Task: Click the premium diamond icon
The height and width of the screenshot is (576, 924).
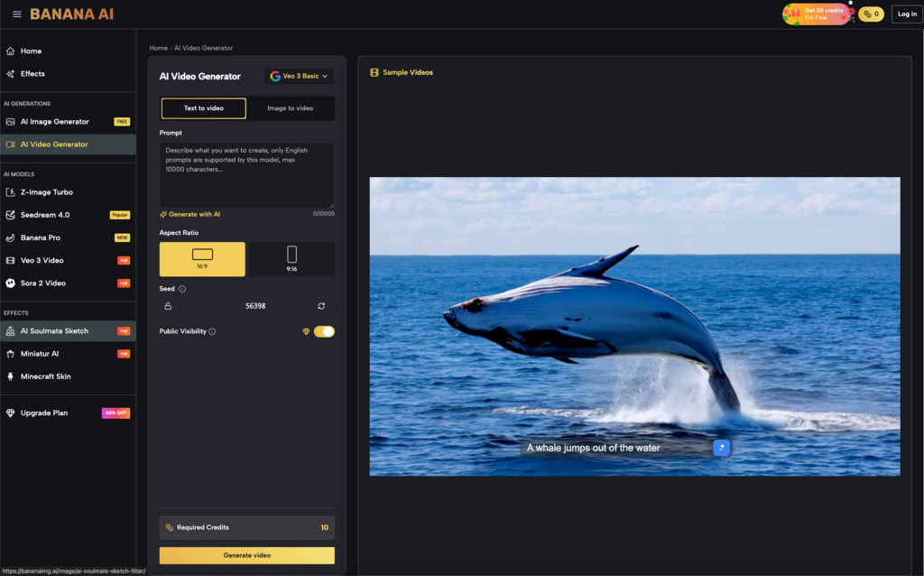Action: point(306,331)
